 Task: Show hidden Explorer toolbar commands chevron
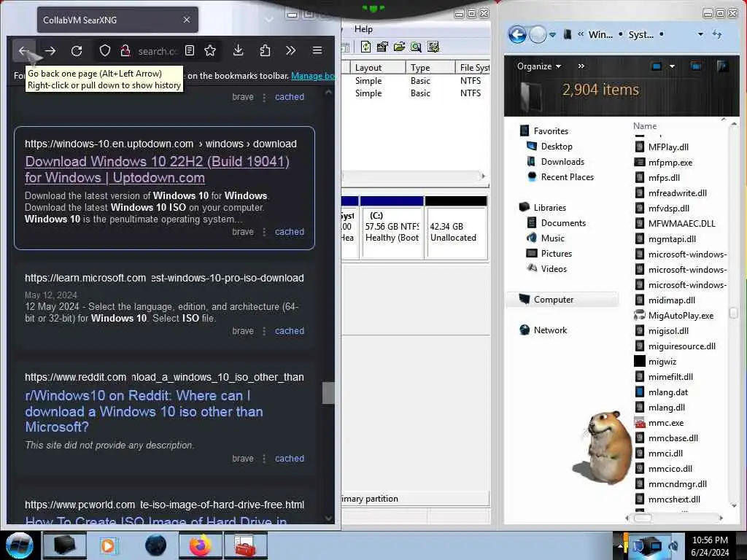click(x=581, y=66)
